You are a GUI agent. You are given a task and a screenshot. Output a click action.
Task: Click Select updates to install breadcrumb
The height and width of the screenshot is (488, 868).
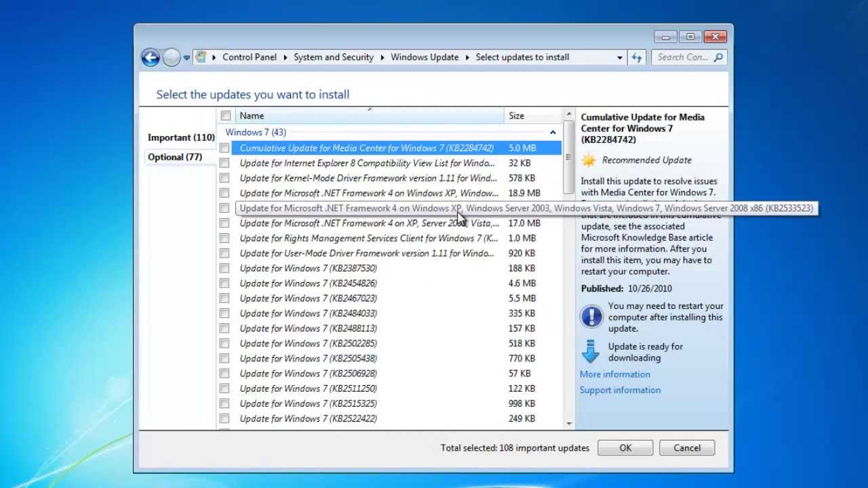pos(522,57)
